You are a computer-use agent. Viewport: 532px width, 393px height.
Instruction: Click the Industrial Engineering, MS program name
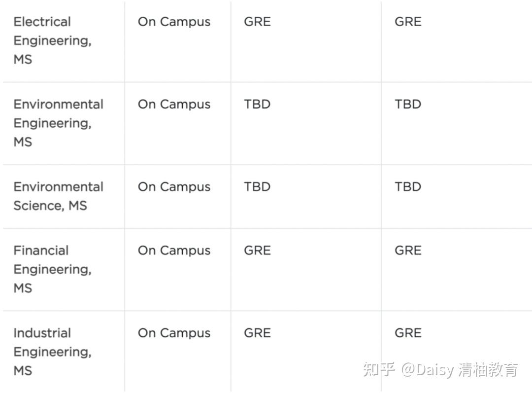point(52,352)
